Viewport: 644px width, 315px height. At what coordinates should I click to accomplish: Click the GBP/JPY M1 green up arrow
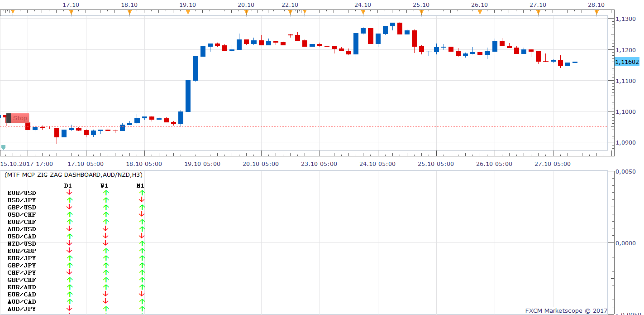point(142,265)
